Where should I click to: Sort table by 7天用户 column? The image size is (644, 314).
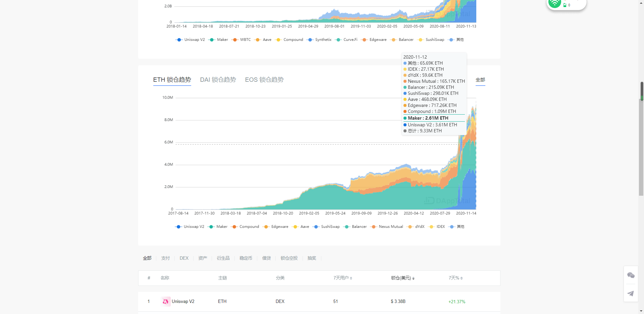[343, 278]
